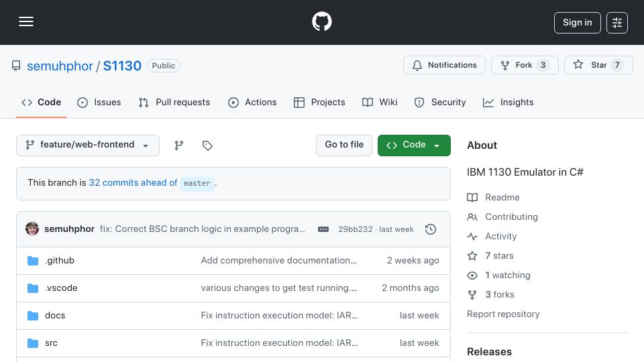Open semuhphor's avatar in the commit row

(x=32, y=229)
